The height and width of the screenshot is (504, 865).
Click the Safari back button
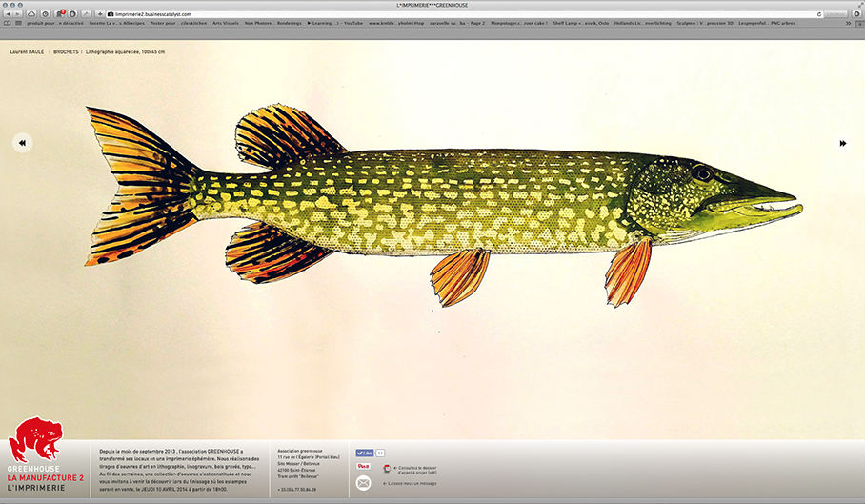click(9, 13)
